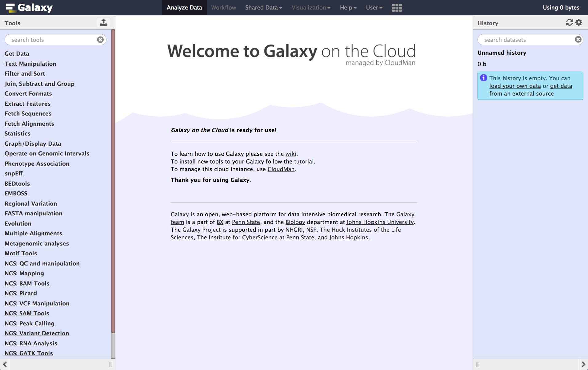Open the NGS: VCF Manipulation section
The image size is (588, 370).
(x=37, y=303)
